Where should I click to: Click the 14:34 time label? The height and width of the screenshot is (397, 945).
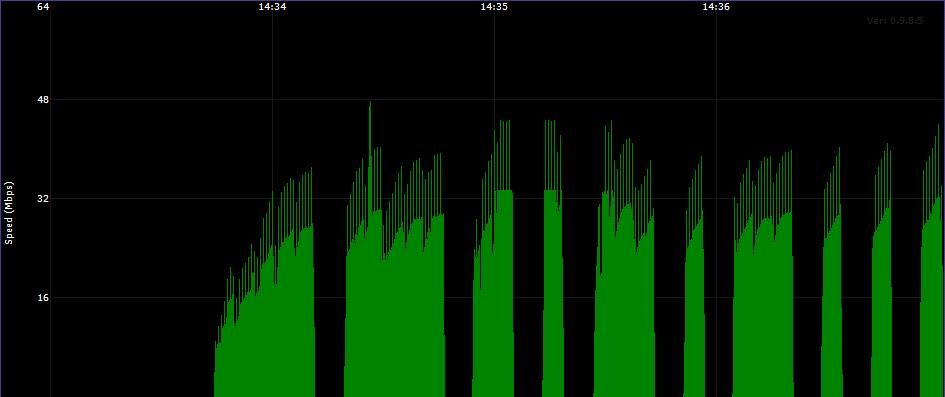[x=272, y=7]
